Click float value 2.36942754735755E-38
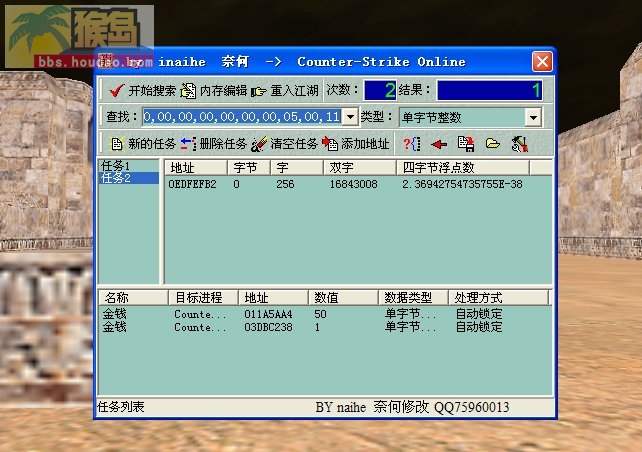 462,184
